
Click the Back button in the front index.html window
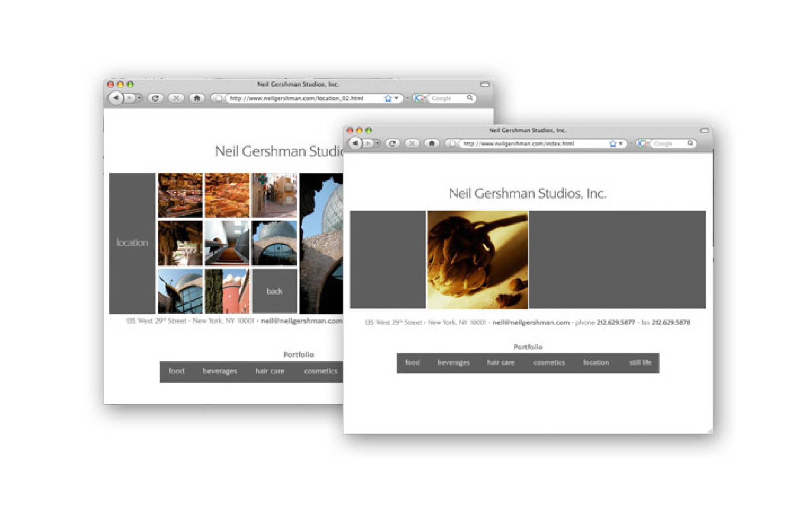click(355, 143)
